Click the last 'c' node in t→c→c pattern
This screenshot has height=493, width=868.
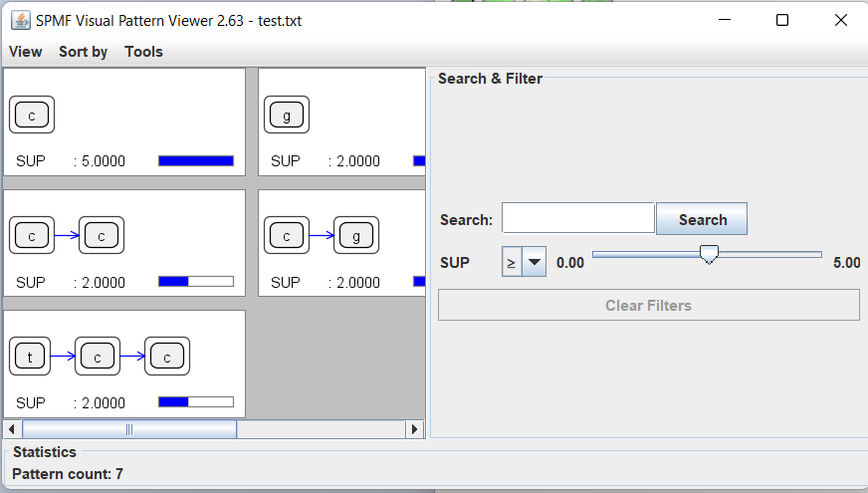(x=167, y=357)
